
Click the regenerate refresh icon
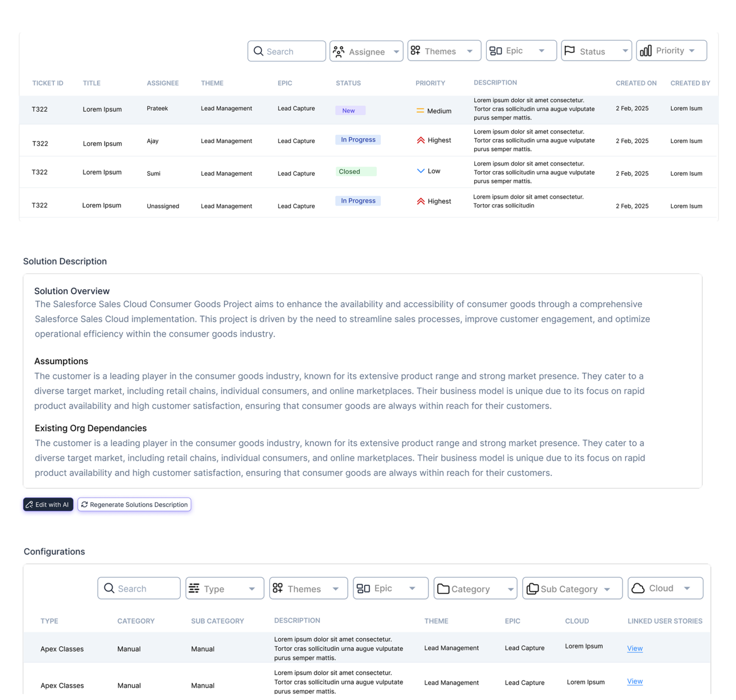point(85,505)
